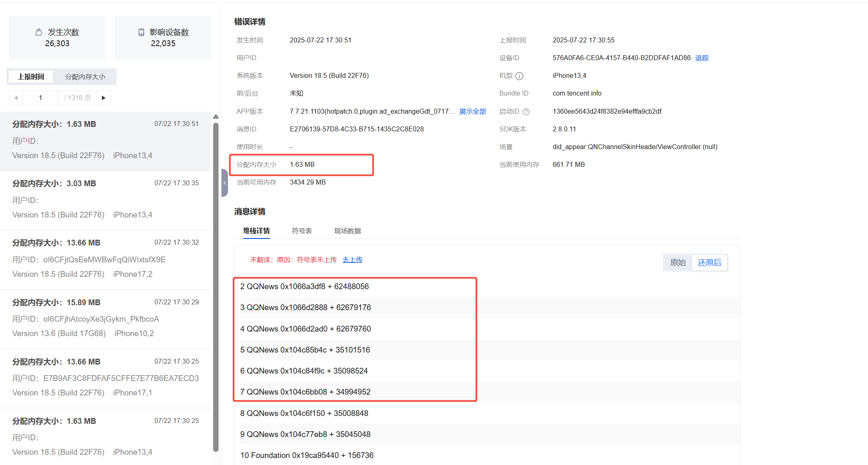Click 追踪 link next to device ID

pyautogui.click(x=702, y=58)
